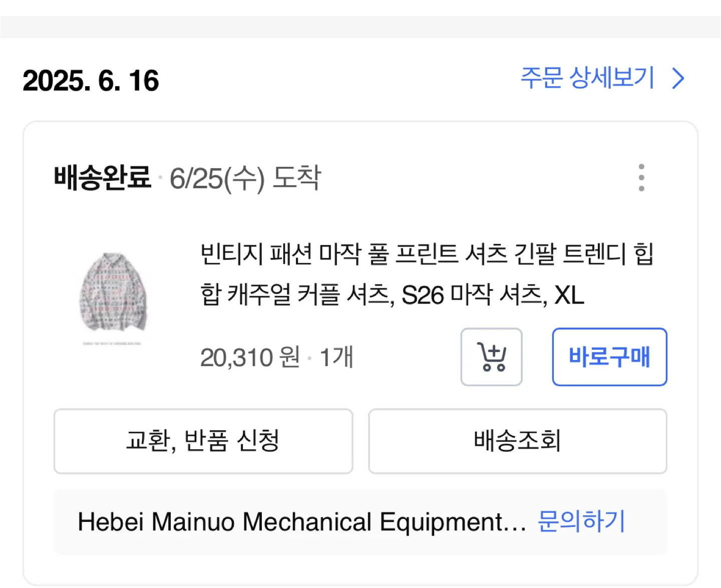Viewport: 721px width, 588px height.
Task: Click the 6/25(수) 도착 arrival date text
Action: point(245,178)
